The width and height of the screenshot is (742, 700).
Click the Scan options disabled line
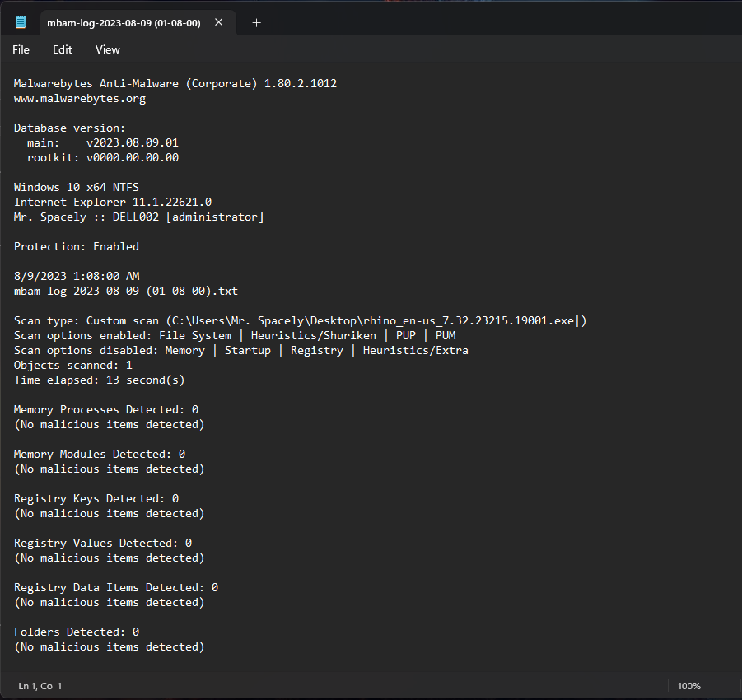pos(240,350)
